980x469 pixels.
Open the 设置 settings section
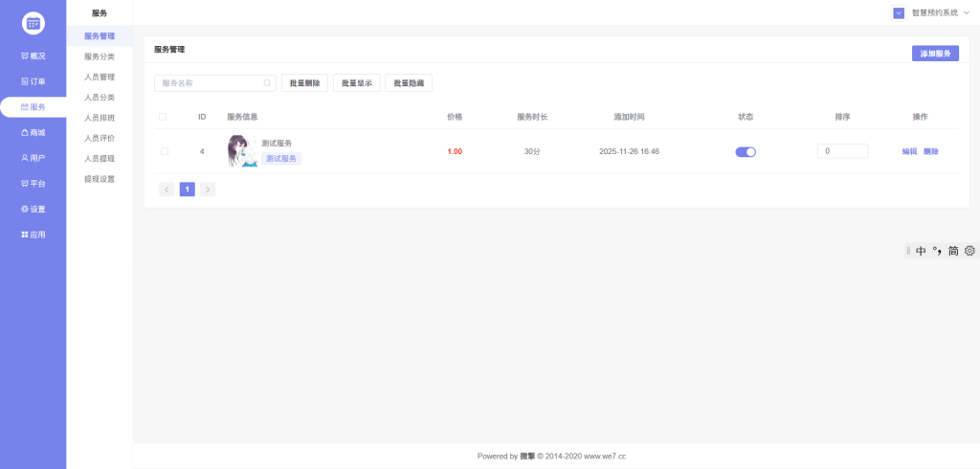33,210
